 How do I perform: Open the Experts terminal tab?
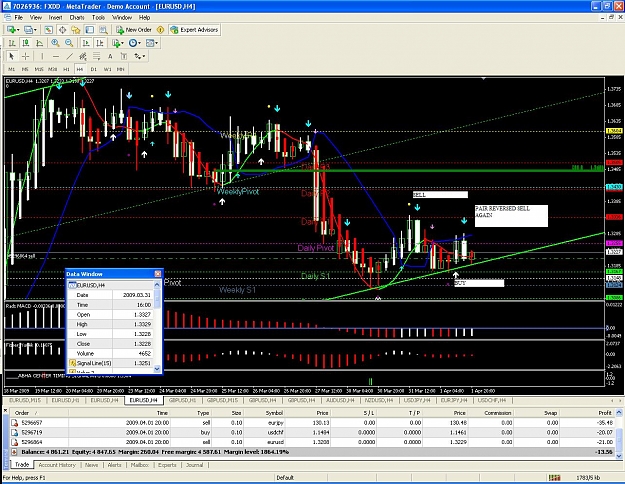[167, 465]
